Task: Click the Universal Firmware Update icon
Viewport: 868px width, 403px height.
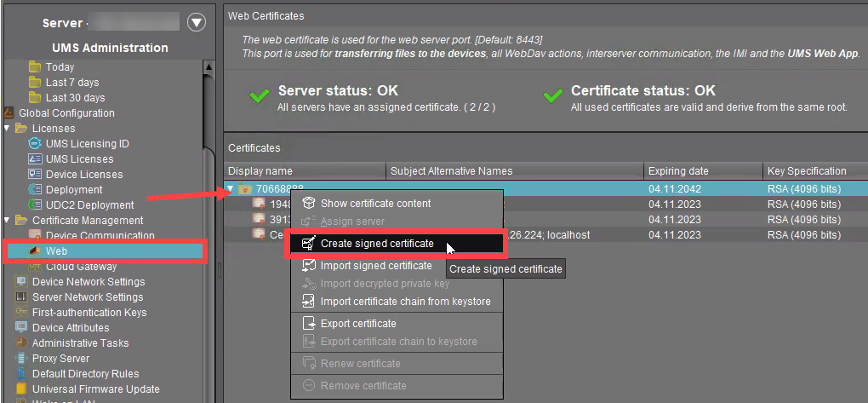Action: click(x=22, y=389)
